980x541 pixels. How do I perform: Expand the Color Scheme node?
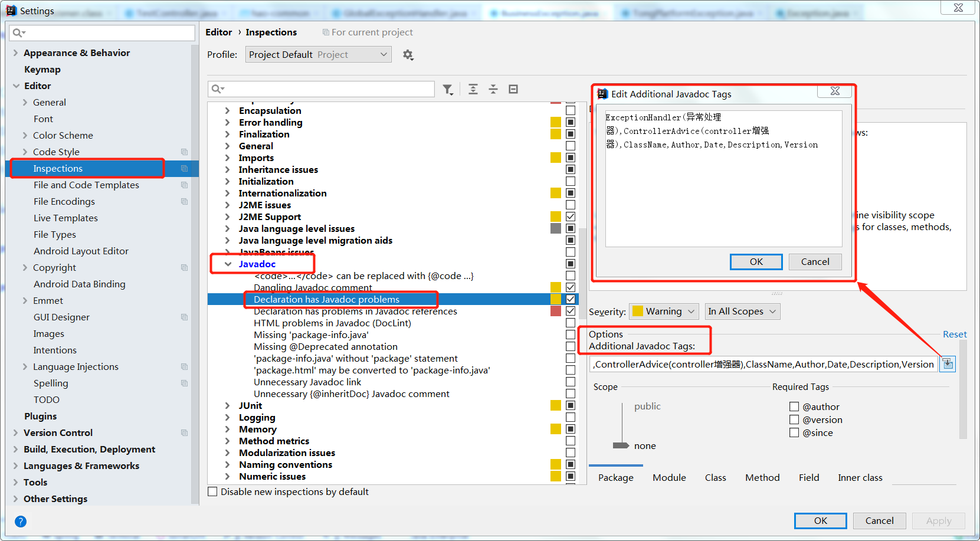[25, 135]
